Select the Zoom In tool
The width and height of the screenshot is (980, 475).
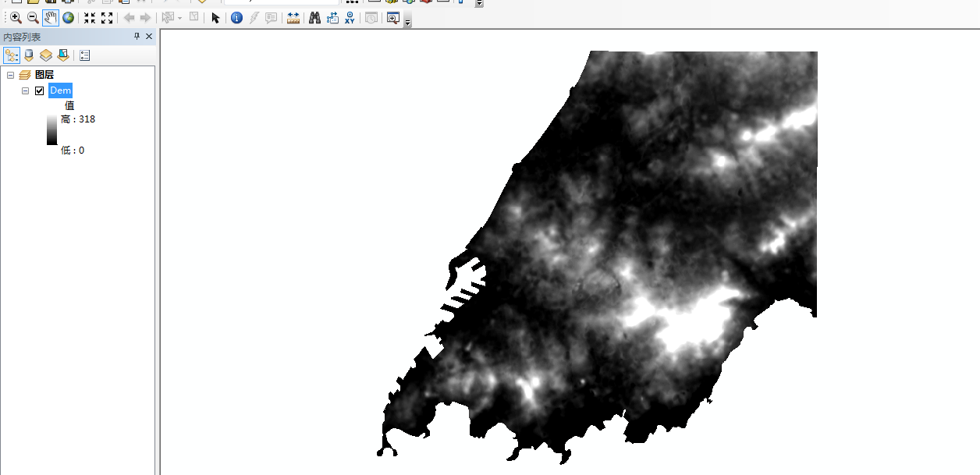(x=16, y=17)
